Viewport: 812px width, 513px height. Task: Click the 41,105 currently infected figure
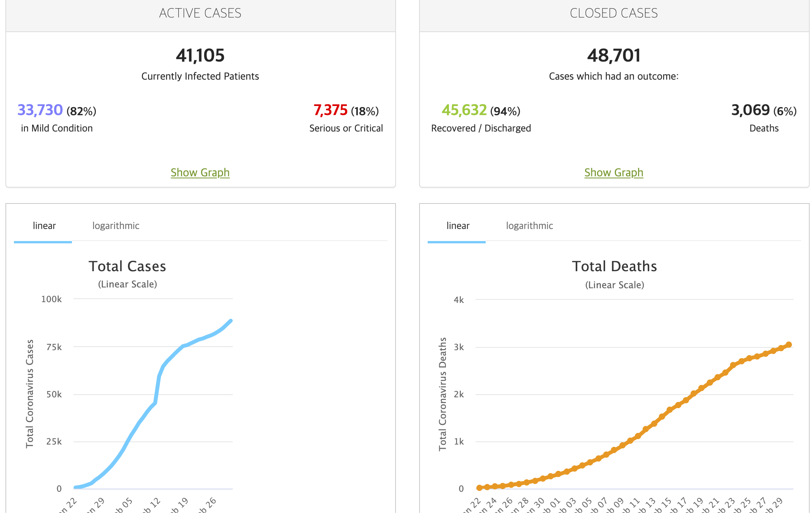(x=200, y=55)
